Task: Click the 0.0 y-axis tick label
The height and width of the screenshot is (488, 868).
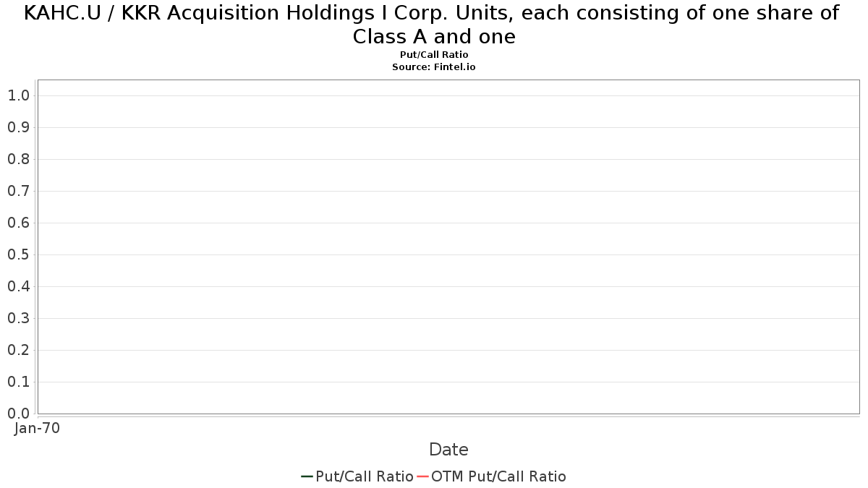Action: (18, 414)
